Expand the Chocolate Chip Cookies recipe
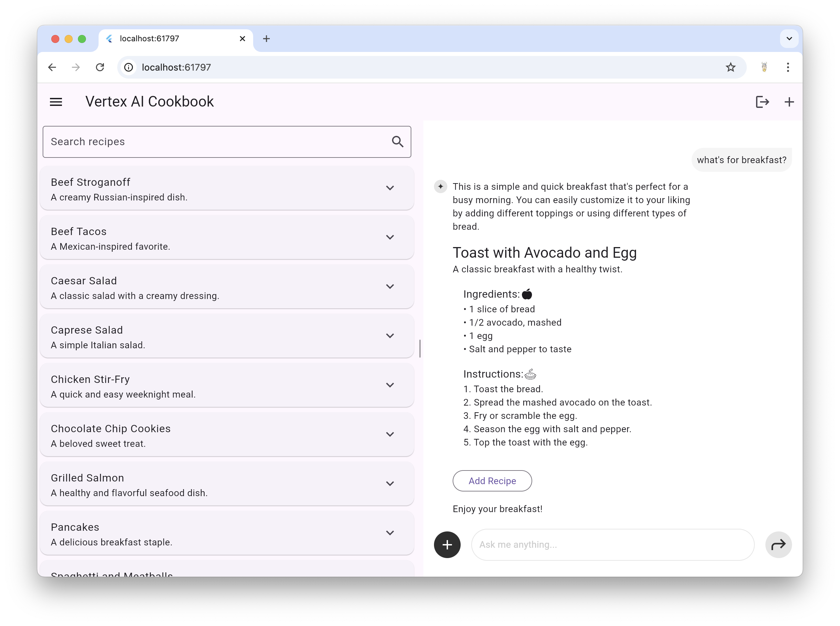Screen dimensions: 840x626 (390, 434)
